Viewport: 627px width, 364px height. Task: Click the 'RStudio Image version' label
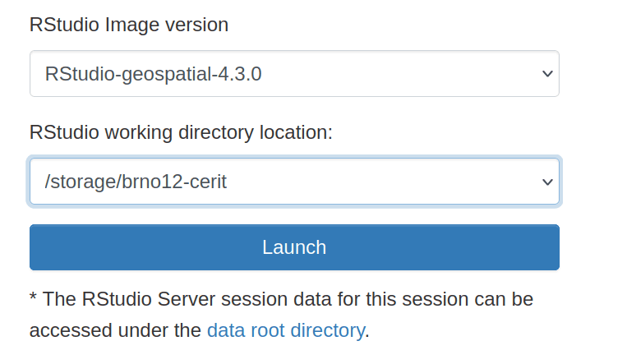click(129, 25)
